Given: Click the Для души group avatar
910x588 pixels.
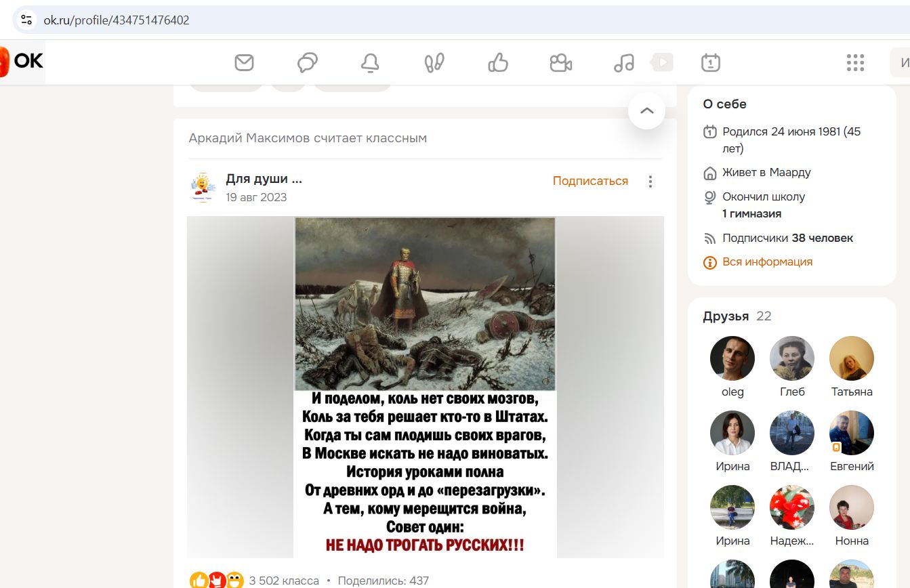Looking at the screenshot, I should 203,188.
